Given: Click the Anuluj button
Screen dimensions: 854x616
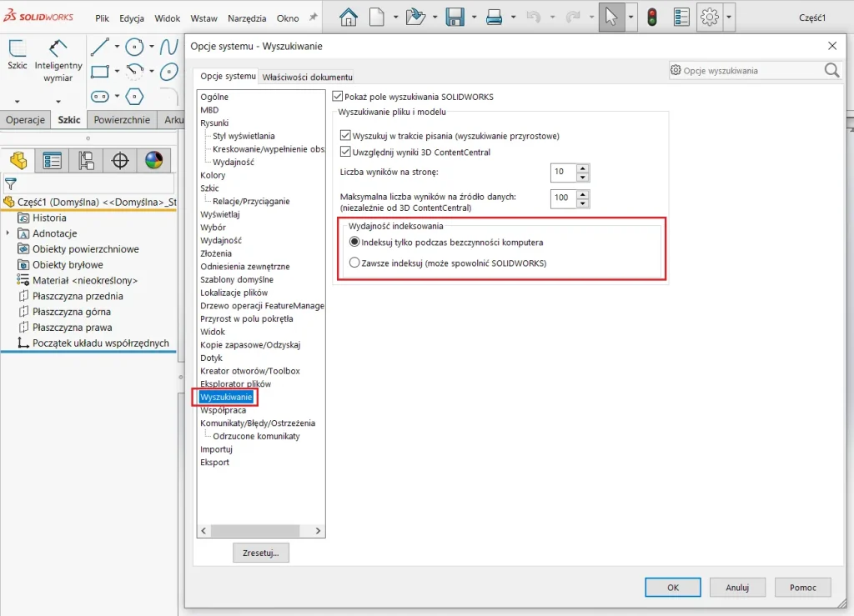Looking at the screenshot, I should 737,587.
